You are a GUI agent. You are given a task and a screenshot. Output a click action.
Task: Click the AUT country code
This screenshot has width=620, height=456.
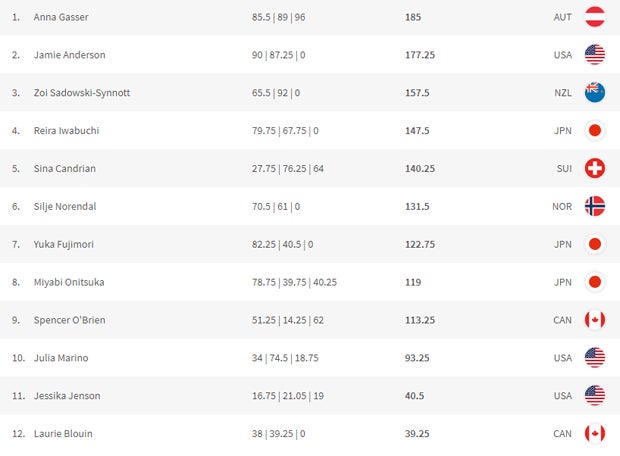coord(562,17)
